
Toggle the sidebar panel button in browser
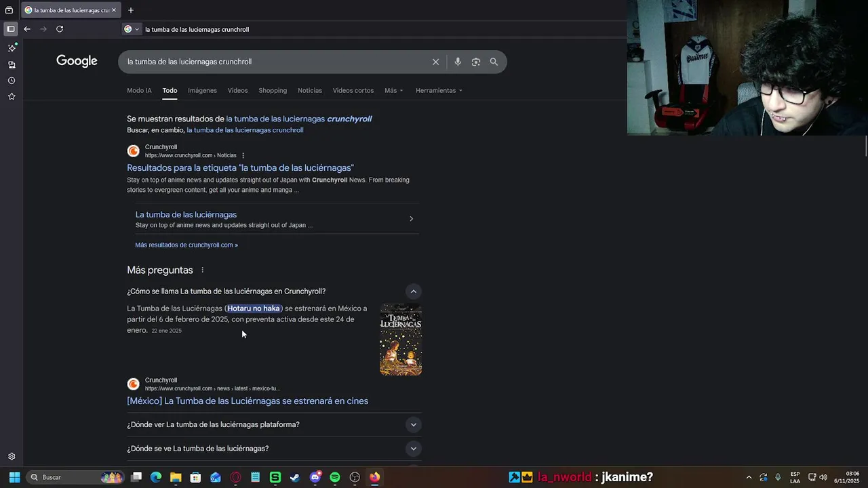(10, 29)
